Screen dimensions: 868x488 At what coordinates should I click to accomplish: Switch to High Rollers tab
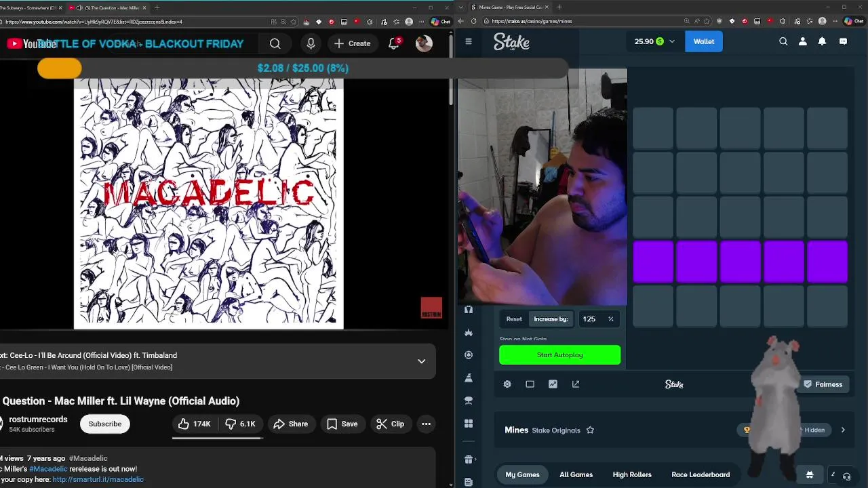point(632,474)
